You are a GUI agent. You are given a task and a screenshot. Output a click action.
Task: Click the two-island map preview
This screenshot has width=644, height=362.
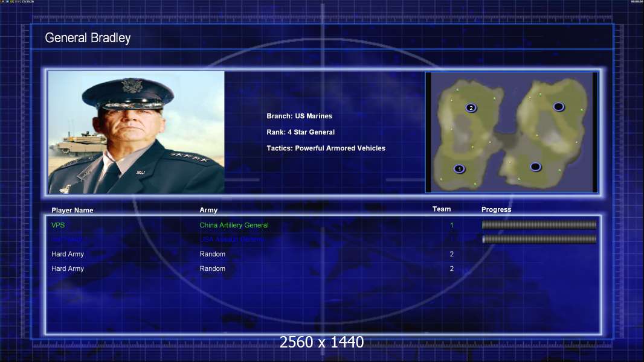pos(511,132)
